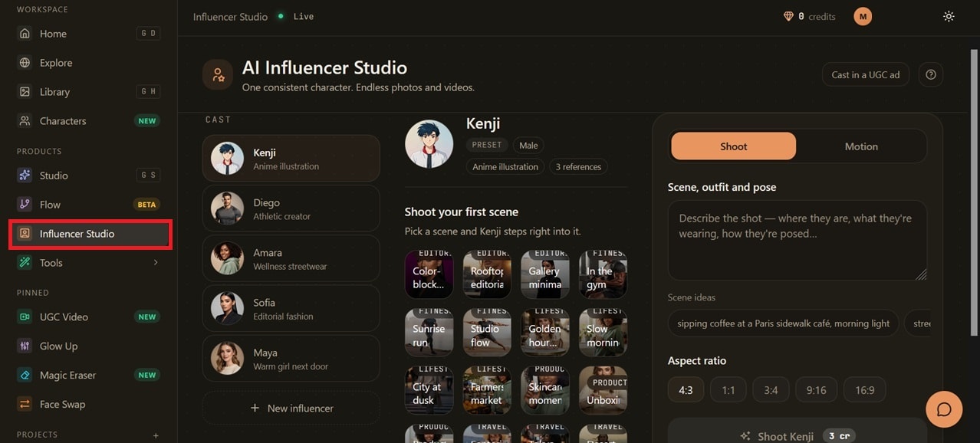Select 3:4 aspect ratio

coord(771,390)
